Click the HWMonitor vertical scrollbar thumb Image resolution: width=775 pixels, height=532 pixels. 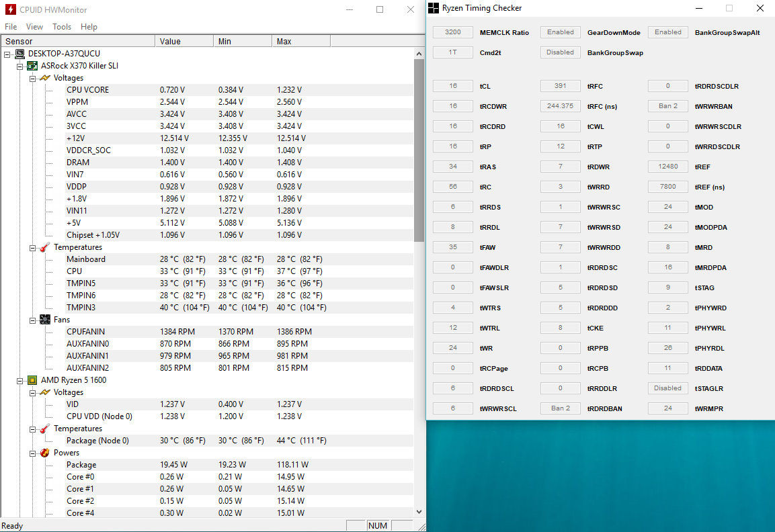click(419, 150)
